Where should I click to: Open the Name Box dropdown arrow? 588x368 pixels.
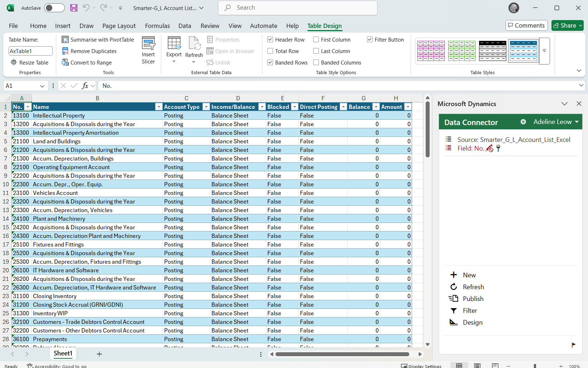(x=42, y=86)
